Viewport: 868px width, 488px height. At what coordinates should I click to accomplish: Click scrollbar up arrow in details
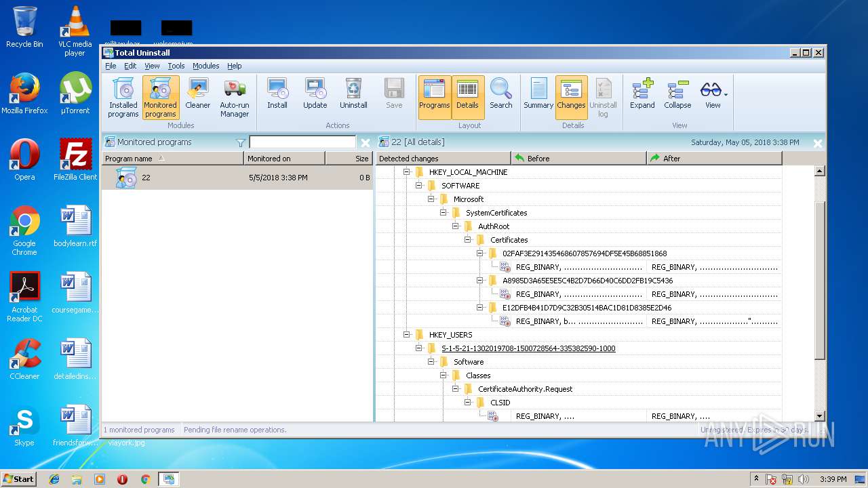(819, 171)
